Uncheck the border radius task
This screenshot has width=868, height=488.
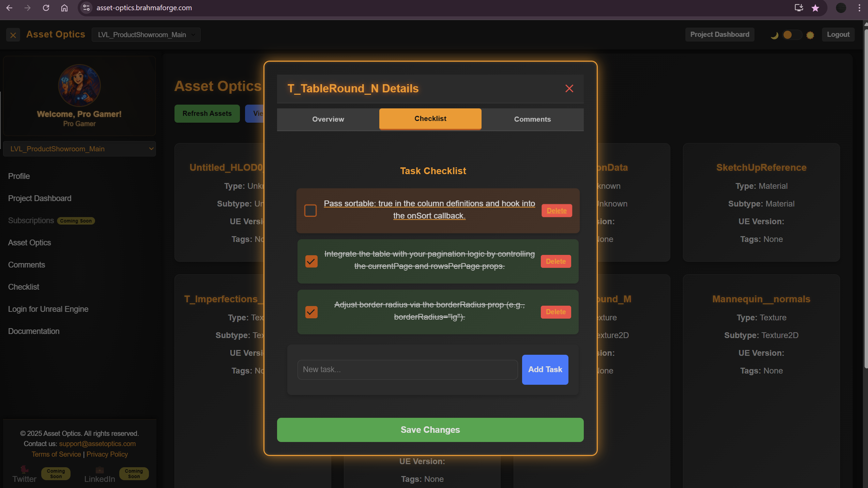coord(311,312)
